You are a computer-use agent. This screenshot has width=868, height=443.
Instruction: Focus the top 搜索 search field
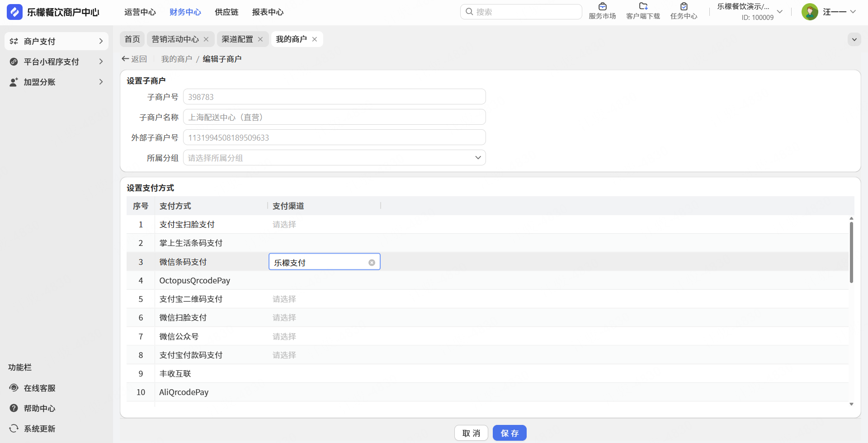click(521, 12)
